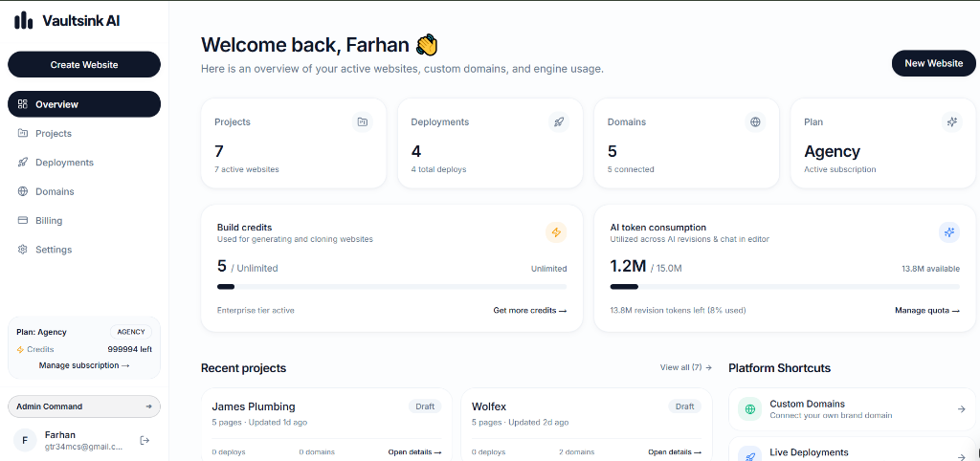Click the sparkle icon on Plan card
The height and width of the screenshot is (461, 980).
pyautogui.click(x=952, y=121)
